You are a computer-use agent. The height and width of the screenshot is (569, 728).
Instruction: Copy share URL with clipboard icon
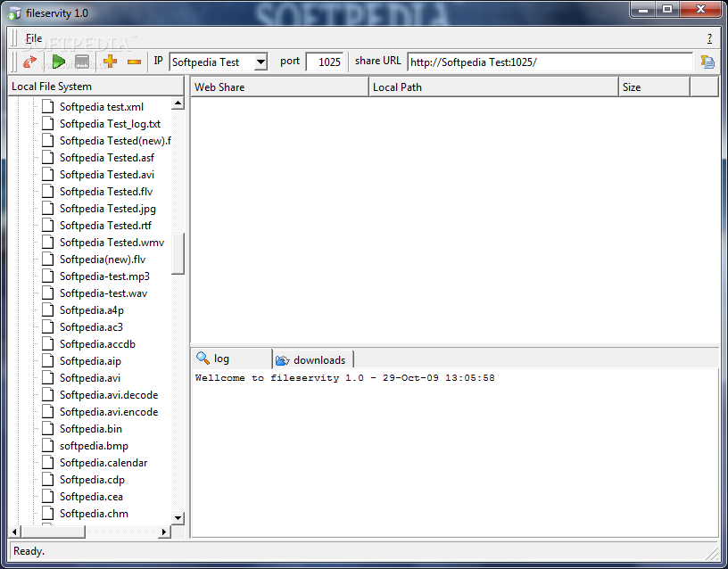point(707,62)
